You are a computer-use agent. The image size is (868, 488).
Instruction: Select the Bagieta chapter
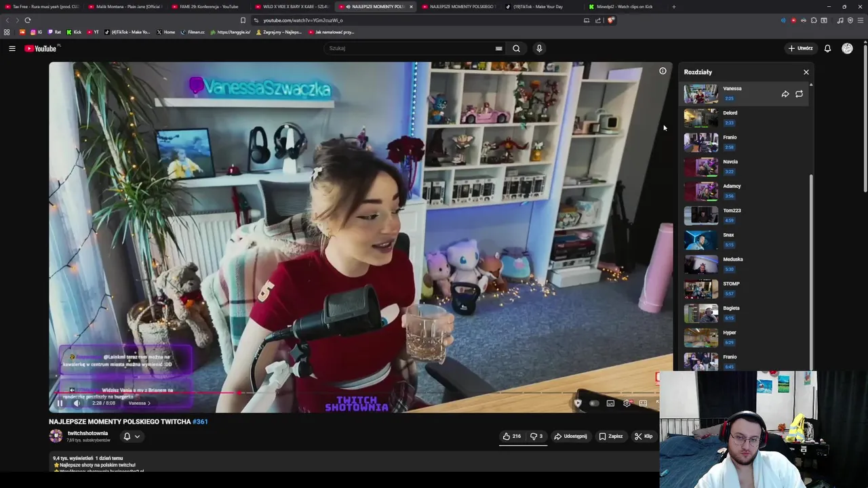click(x=745, y=313)
